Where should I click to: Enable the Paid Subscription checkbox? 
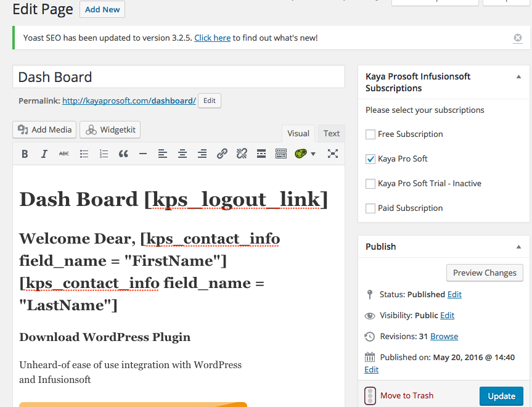pos(370,208)
